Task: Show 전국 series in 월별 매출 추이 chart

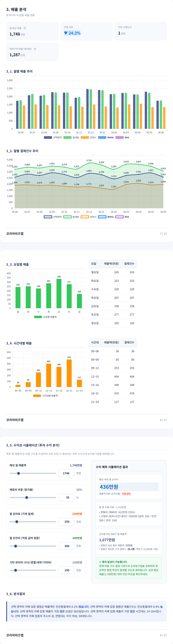Action: 122,137
